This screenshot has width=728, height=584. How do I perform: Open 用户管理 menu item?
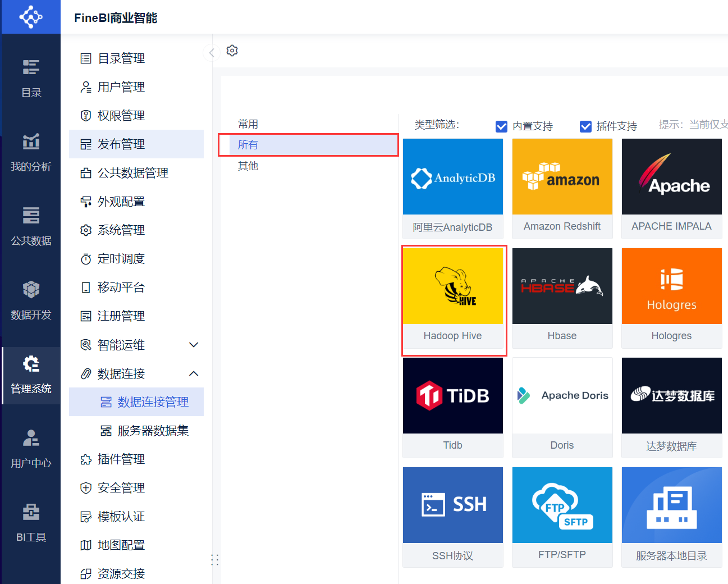pyautogui.click(x=136, y=87)
